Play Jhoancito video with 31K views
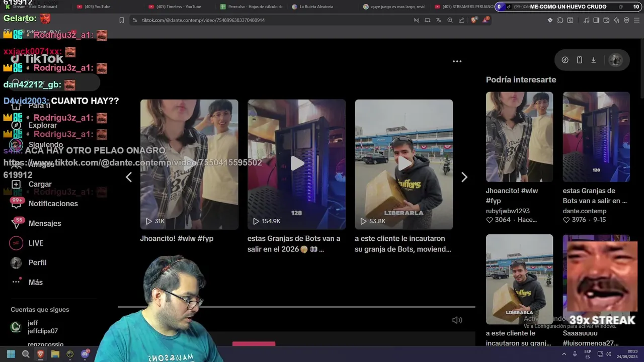 tap(189, 164)
